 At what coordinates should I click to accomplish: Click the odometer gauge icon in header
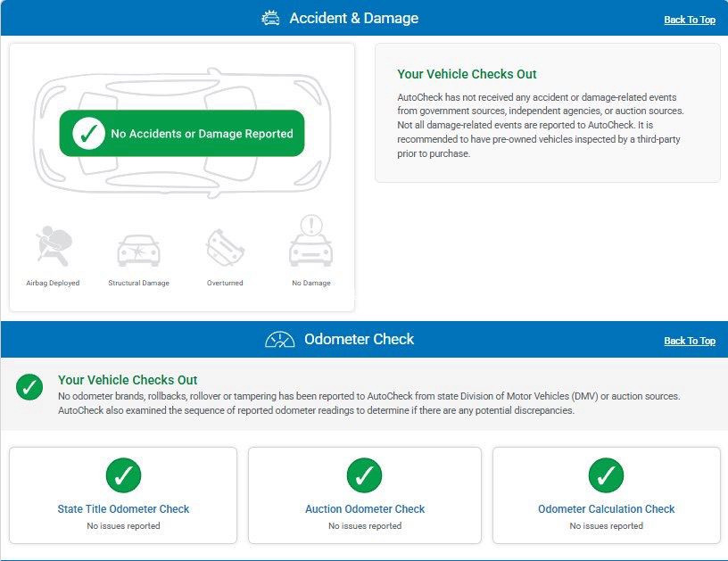[x=280, y=340]
